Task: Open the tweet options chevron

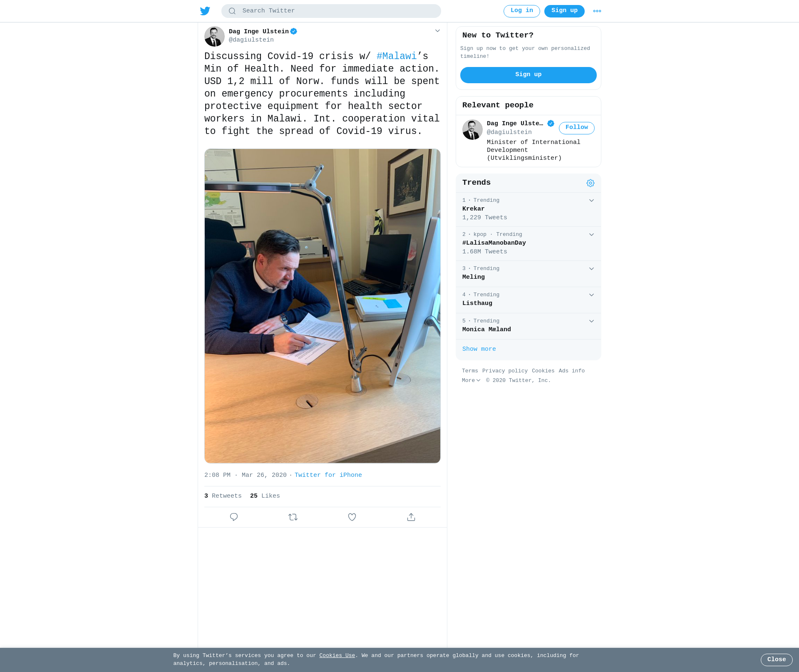Action: [437, 31]
